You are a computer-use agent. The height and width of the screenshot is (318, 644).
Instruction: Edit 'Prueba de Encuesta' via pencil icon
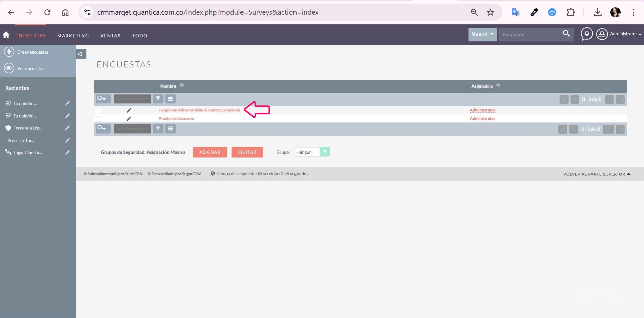(x=129, y=119)
